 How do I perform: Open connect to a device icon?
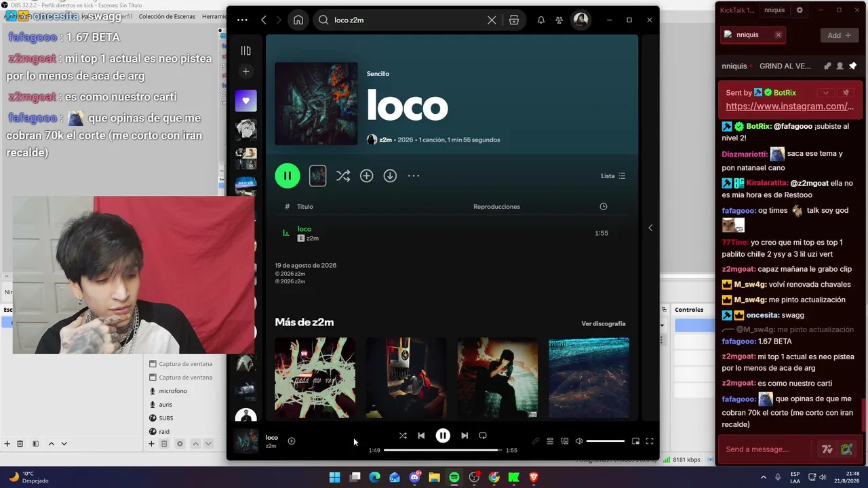tap(564, 441)
